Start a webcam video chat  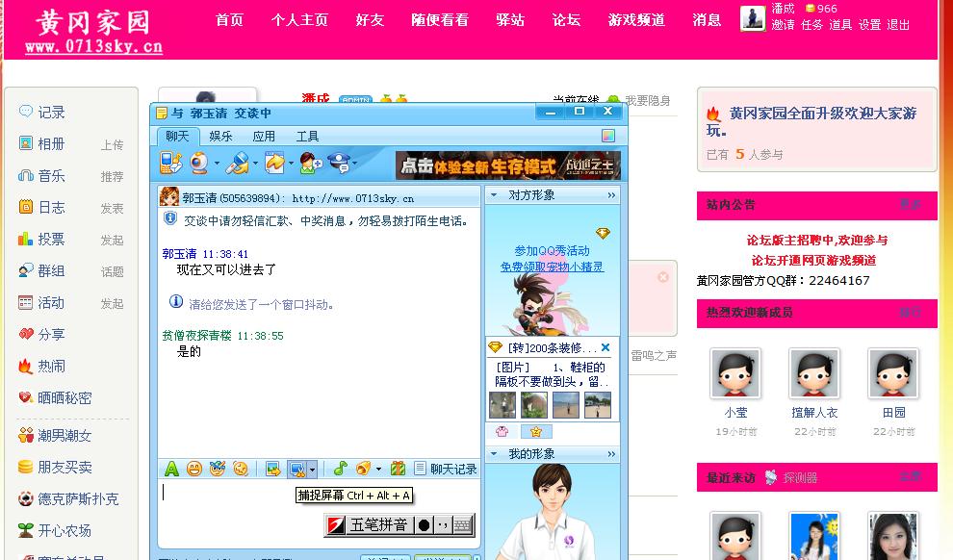(199, 163)
